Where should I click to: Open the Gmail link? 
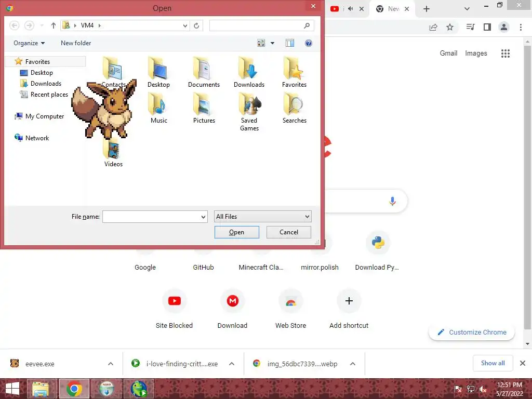point(448,54)
